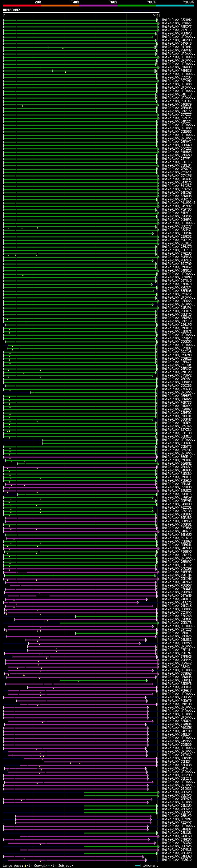
Task: Select hit label UniRef100_A9T4H0
Action: pyautogui.click(x=177, y=81)
